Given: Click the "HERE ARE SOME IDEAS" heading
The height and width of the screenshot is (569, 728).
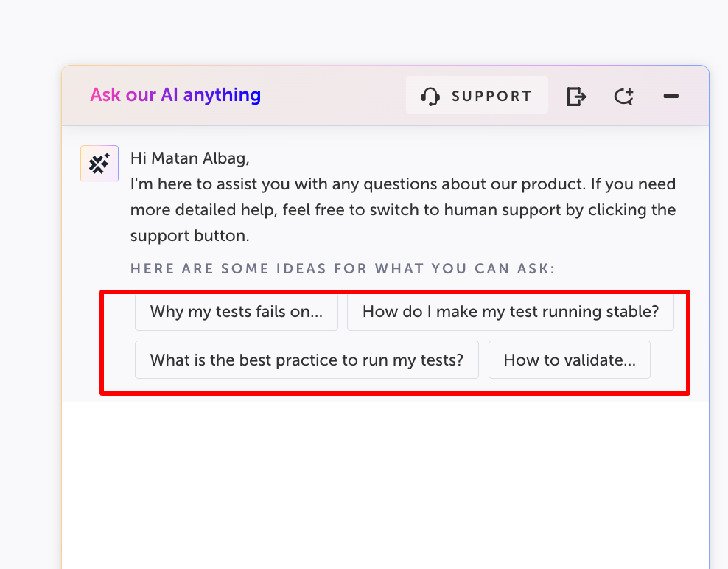Looking at the screenshot, I should point(343,268).
